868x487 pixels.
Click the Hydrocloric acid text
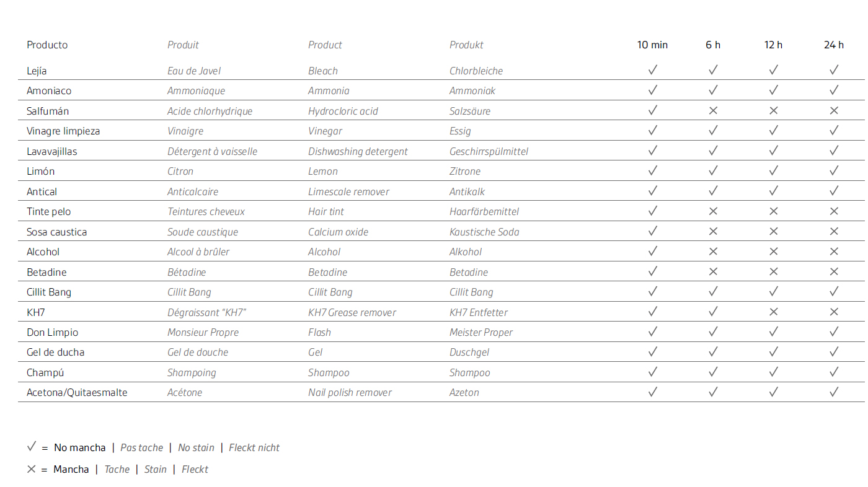tap(343, 112)
